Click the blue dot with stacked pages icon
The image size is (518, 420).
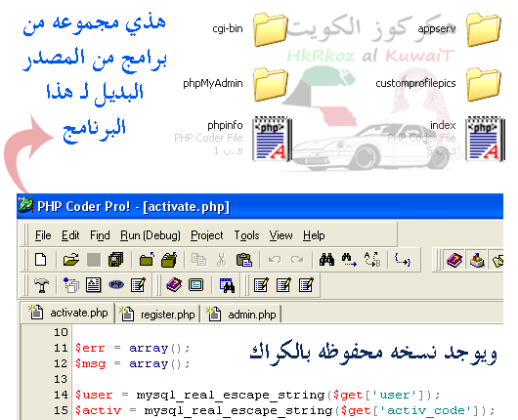coord(71,285)
